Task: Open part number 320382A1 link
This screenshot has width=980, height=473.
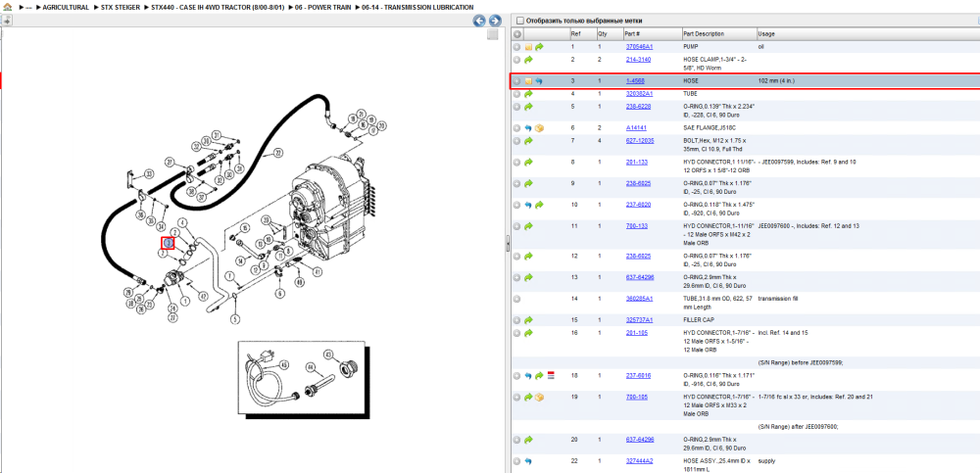Action: coord(639,94)
